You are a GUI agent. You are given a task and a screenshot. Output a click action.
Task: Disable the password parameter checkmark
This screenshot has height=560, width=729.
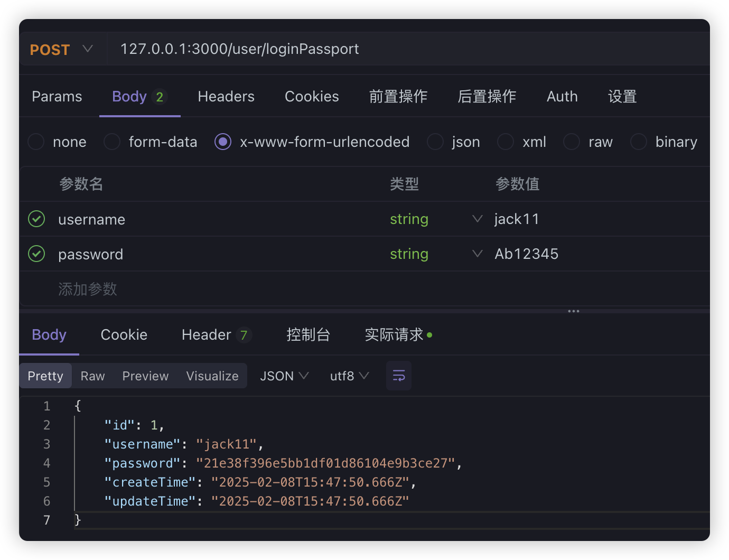[36, 254]
